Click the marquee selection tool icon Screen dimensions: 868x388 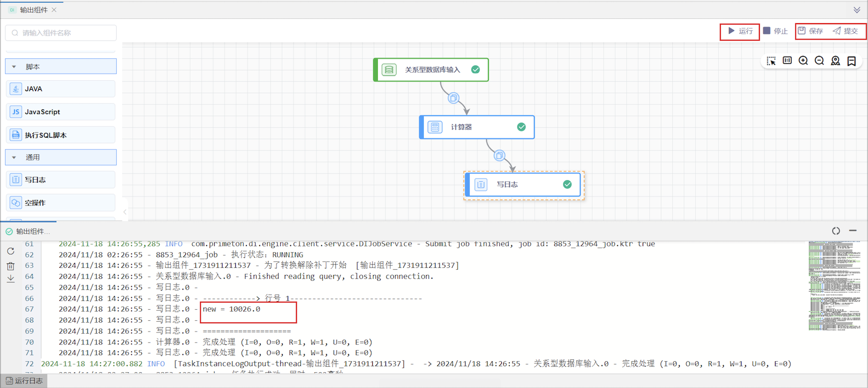click(x=771, y=61)
